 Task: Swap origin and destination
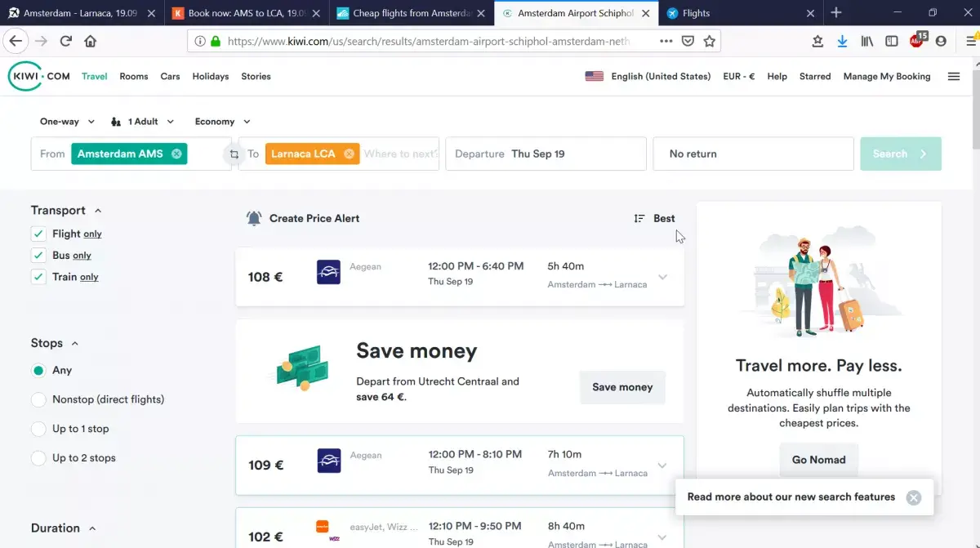(x=234, y=154)
